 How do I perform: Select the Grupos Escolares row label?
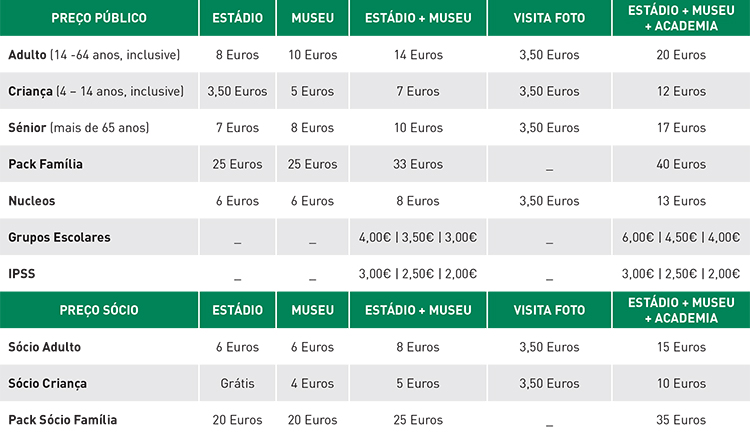point(59,237)
